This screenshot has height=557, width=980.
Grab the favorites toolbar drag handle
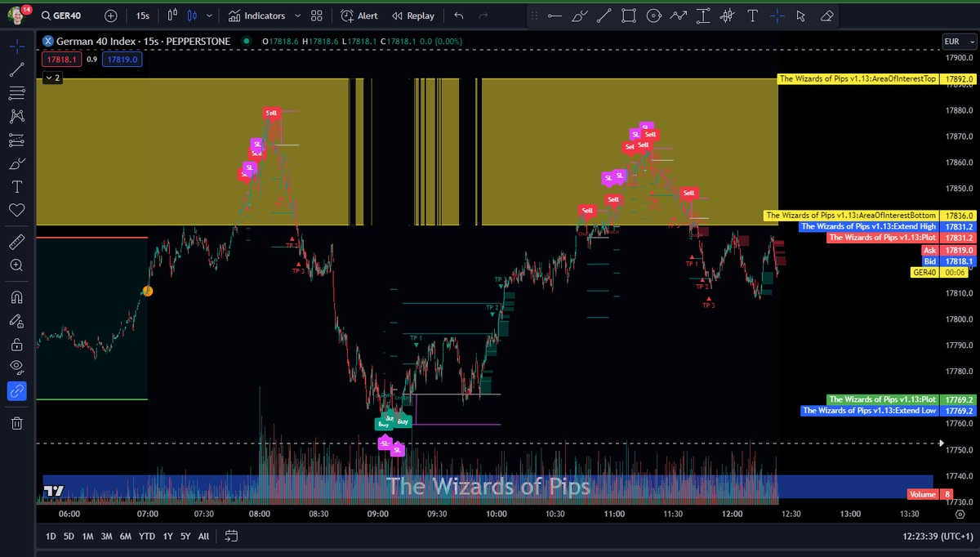(536, 16)
